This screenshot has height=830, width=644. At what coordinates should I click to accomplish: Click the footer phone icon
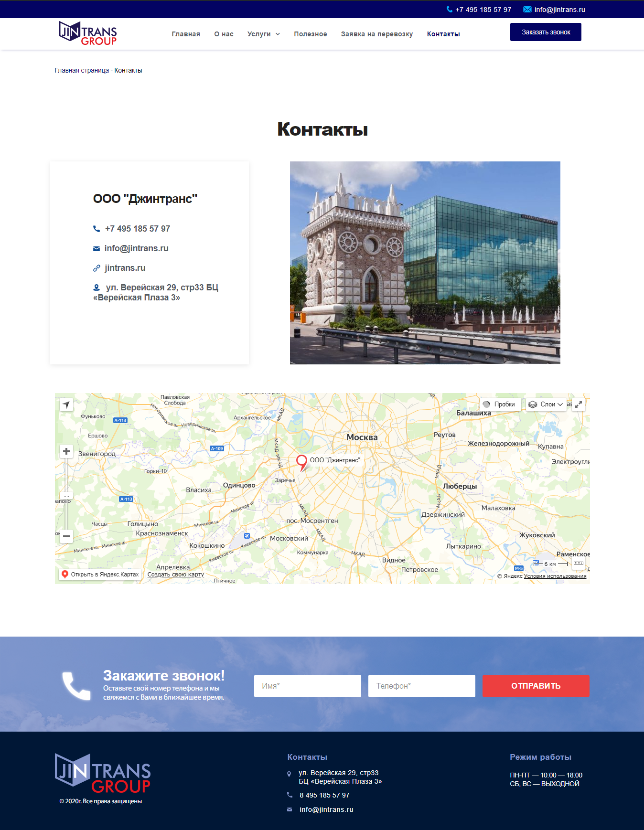(290, 795)
